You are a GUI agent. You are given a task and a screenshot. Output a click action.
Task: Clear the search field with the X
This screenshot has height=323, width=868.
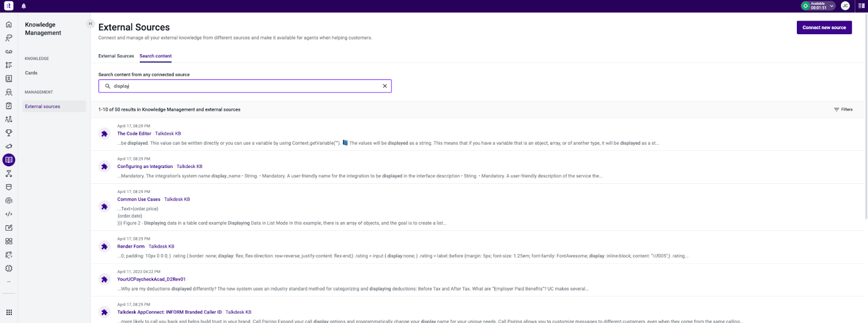coord(385,86)
